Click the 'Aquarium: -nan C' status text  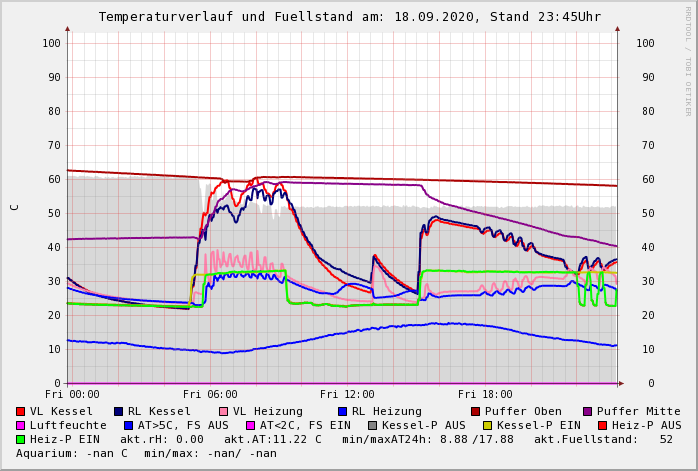tap(72, 453)
